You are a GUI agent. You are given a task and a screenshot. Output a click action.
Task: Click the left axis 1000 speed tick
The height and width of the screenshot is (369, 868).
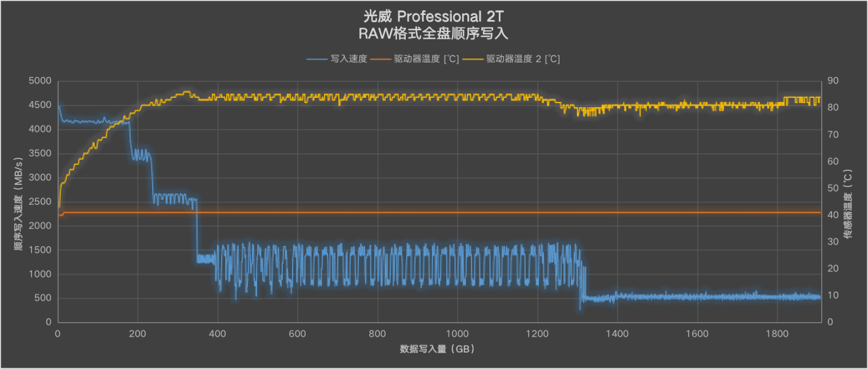[39, 274]
